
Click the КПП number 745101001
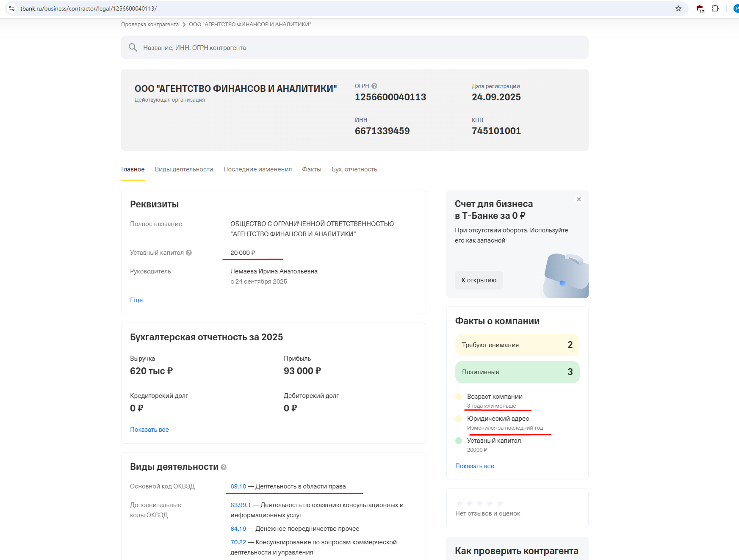pos(496,131)
